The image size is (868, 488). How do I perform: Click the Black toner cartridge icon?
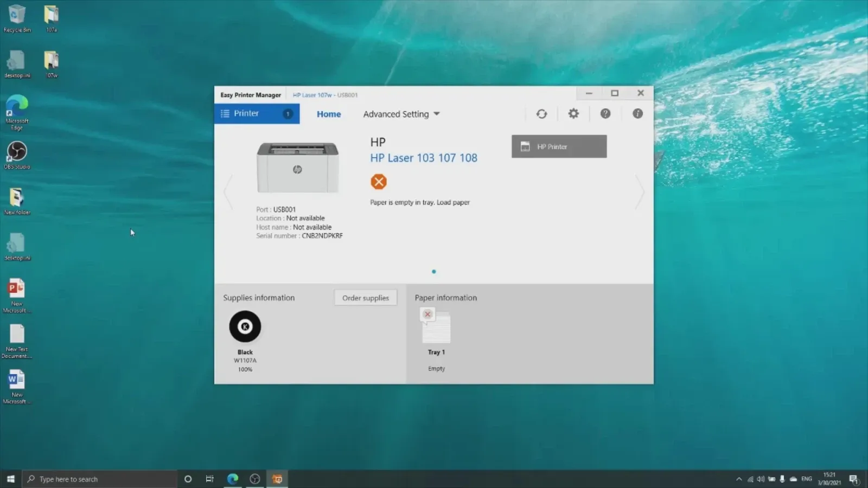(245, 326)
